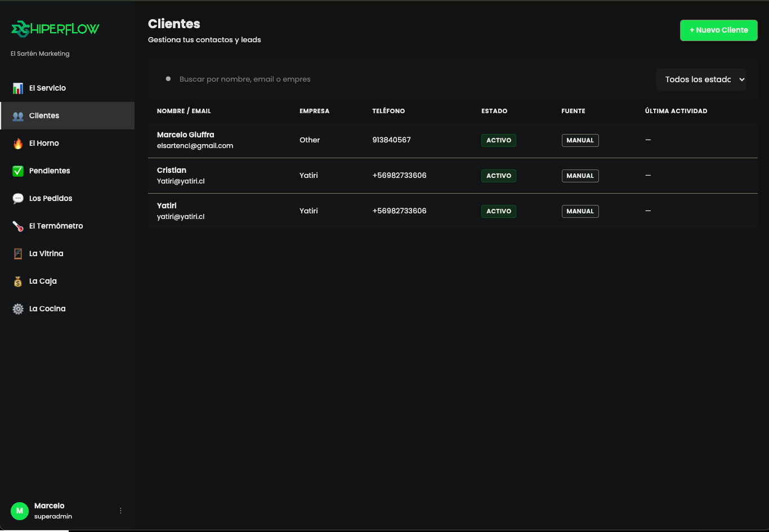
Task: Open the Marcelo Giuffra client row
Action: 453,140
